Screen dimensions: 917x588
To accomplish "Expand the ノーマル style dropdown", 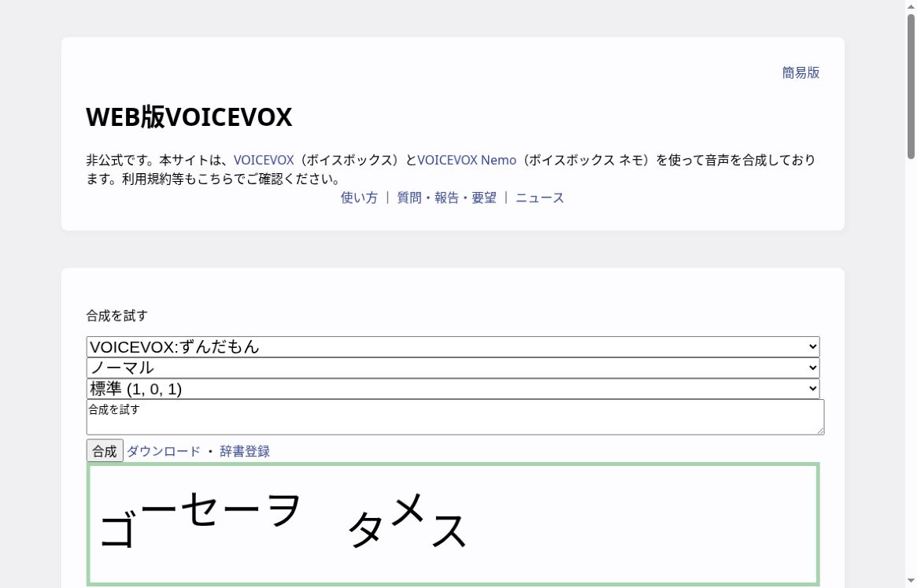I will [x=453, y=368].
